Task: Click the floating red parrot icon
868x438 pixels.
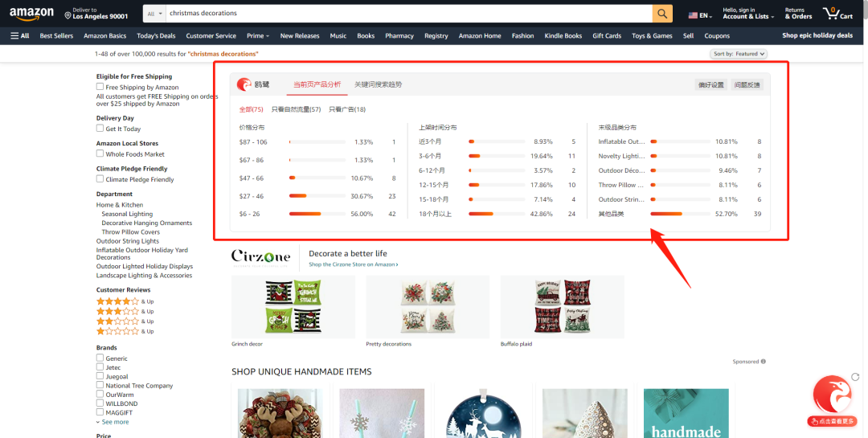Action: point(832,395)
